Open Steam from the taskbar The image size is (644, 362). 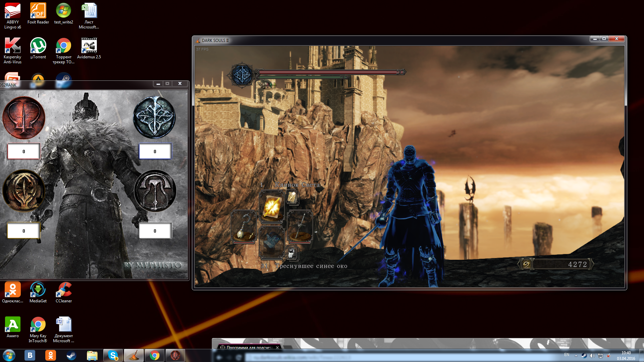[71, 355]
